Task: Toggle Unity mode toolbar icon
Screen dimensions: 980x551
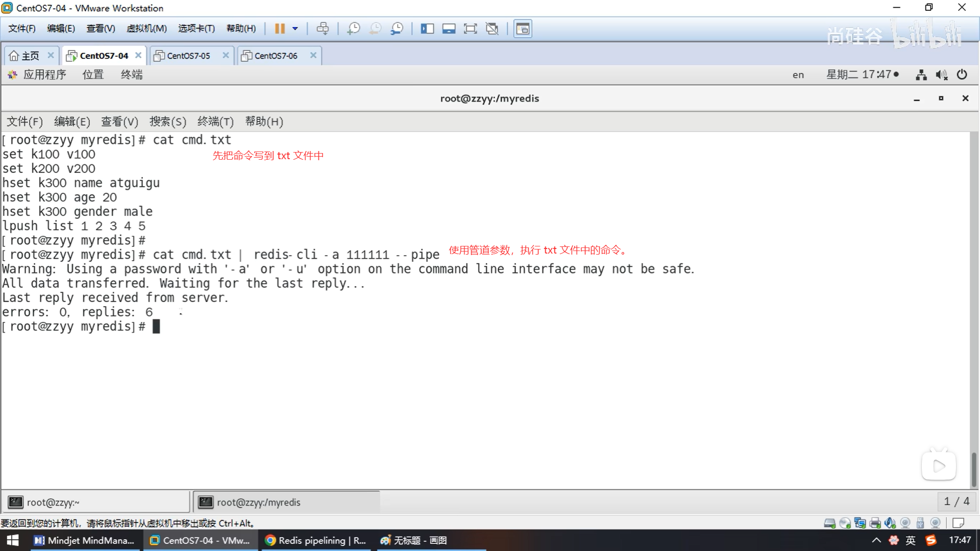Action: [492, 29]
